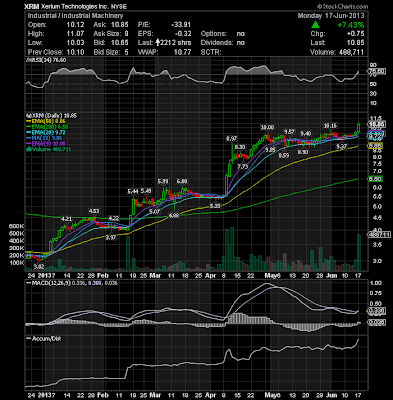Click the 5.33 low price annotation
The height and width of the screenshot is (400, 393).
[215, 206]
